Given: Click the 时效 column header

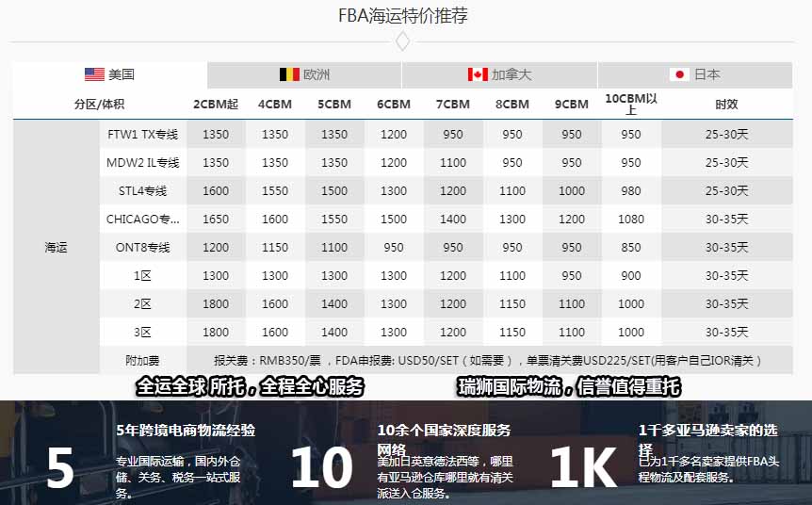Looking at the screenshot, I should [x=726, y=104].
